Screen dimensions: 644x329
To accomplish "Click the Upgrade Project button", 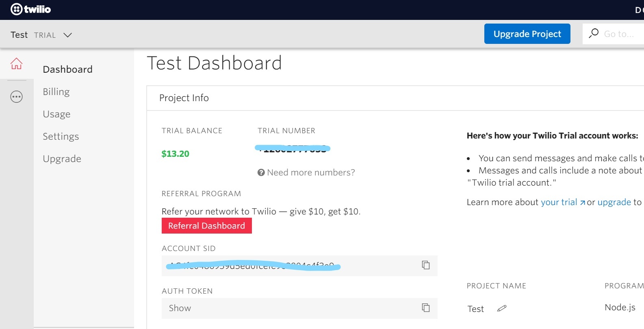I will 527,34.
